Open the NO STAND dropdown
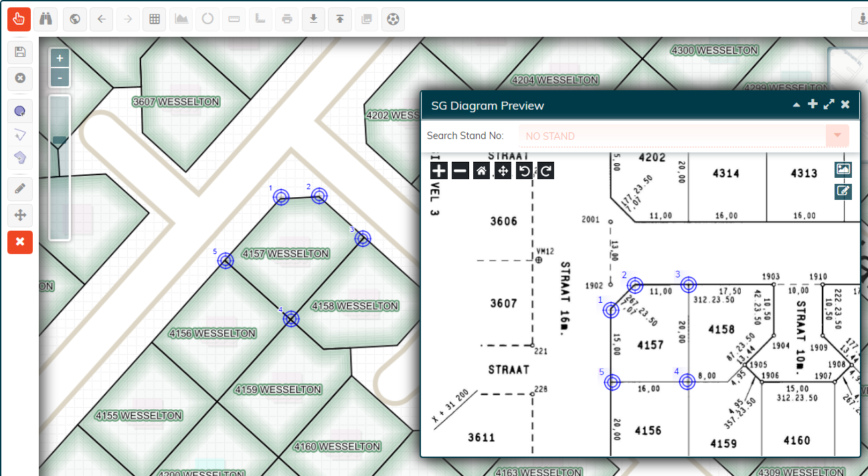Viewport: 868px width, 476px height. coord(837,136)
